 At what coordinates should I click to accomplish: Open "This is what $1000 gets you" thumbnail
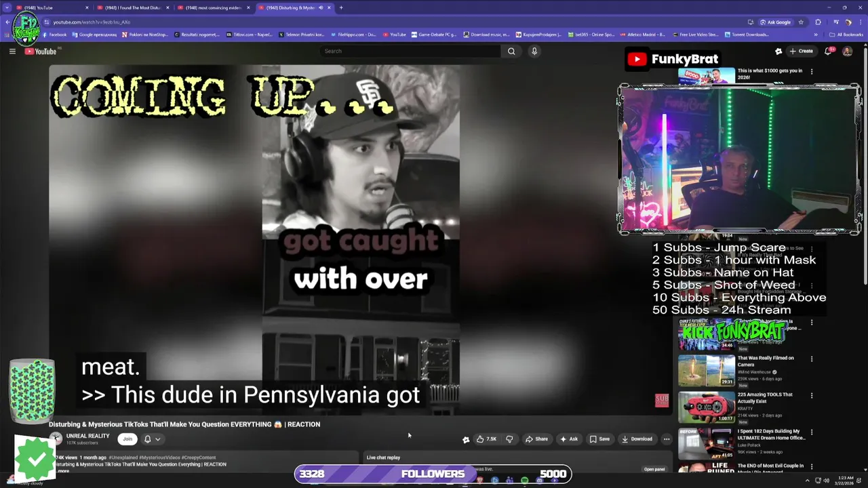coord(707,75)
